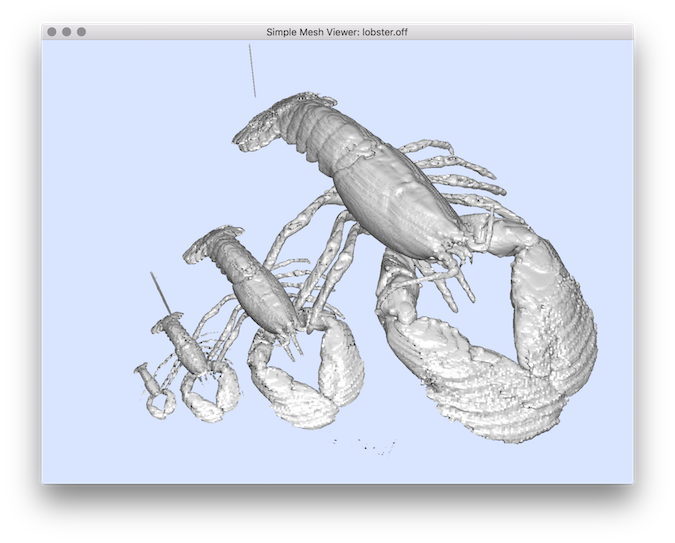Select the third lobster's long antenna spike
Image resolution: width=675 pixels, height=543 pixels.
158,290
